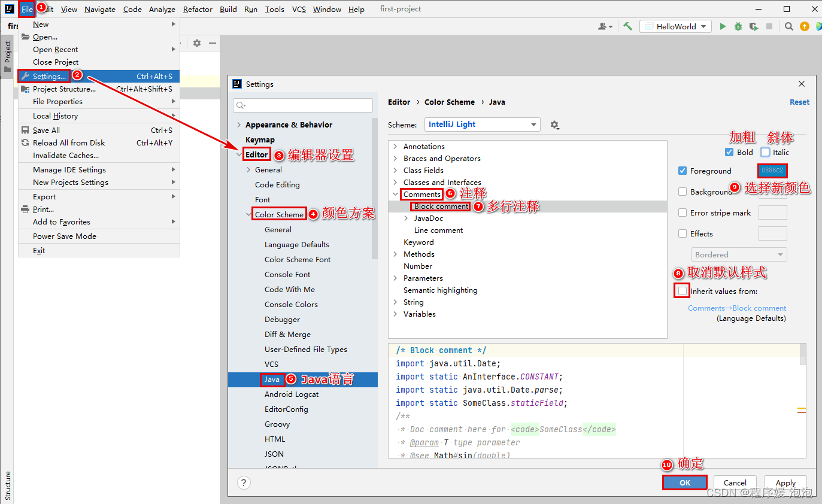Hide Project panel with minus icon

click(x=213, y=43)
